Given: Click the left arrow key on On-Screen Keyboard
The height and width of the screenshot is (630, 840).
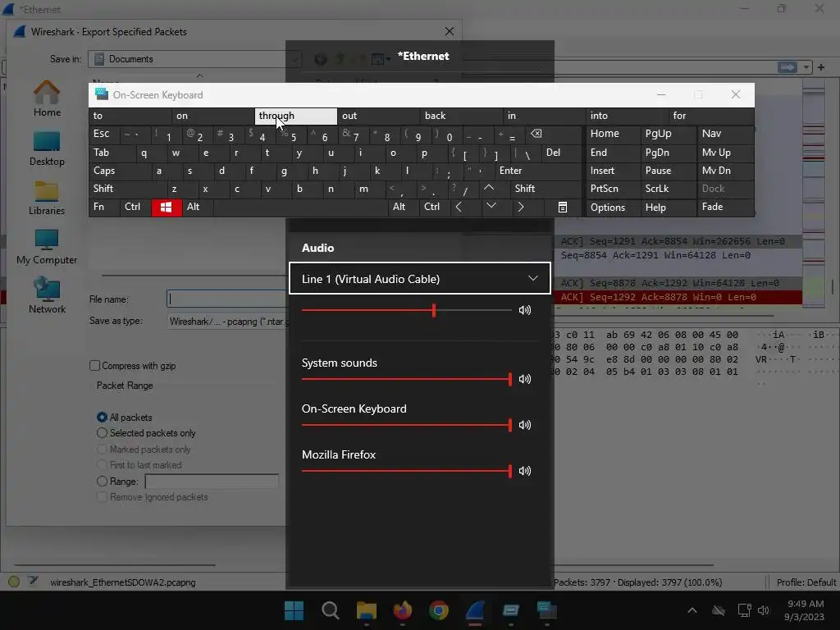Looking at the screenshot, I should (459, 208).
